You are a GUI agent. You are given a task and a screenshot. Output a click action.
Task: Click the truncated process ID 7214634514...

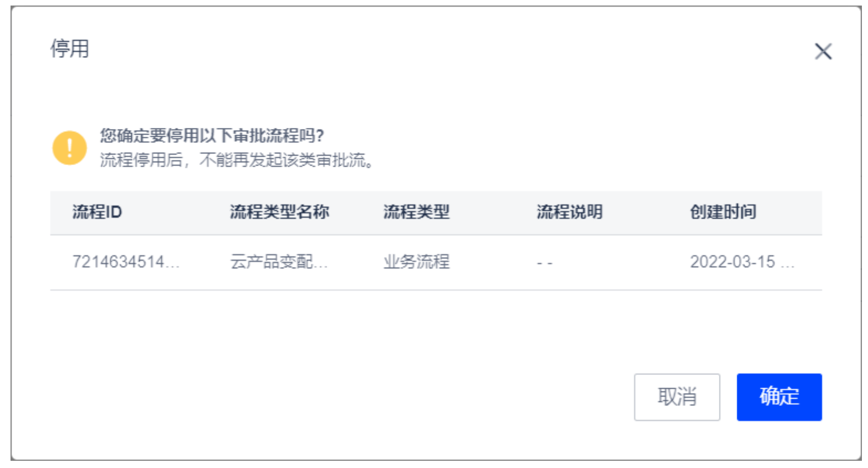coord(126,261)
